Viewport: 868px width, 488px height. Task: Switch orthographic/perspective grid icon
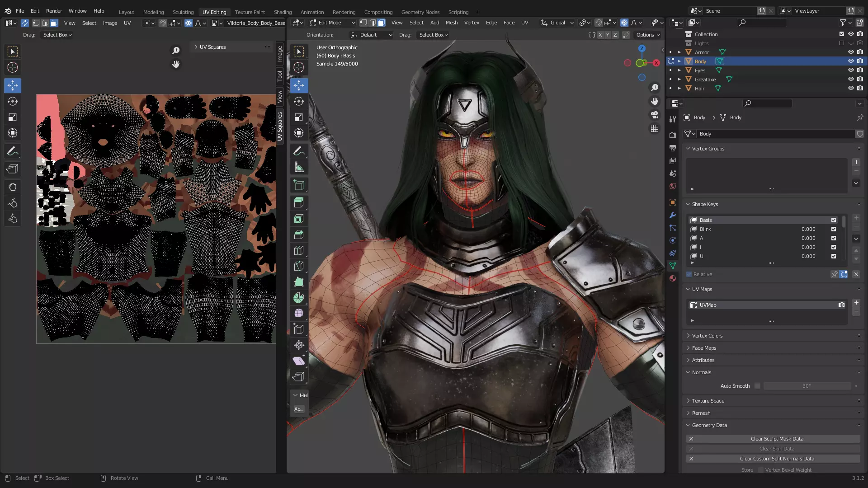pos(655,128)
